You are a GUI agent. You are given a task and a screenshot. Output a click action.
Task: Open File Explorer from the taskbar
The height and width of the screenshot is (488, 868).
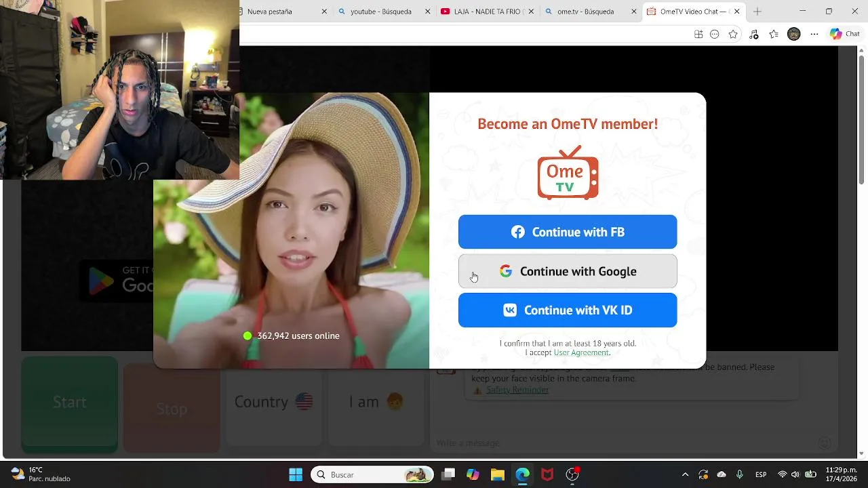point(498,474)
